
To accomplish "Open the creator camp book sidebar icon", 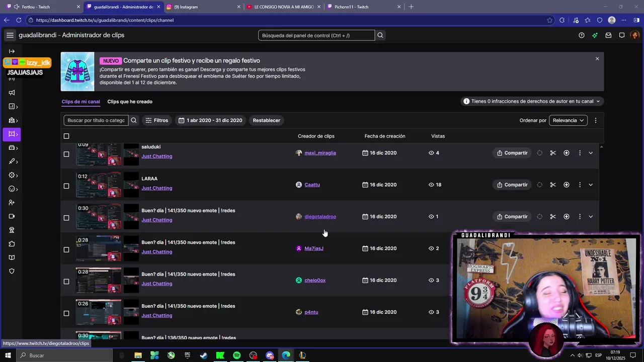I will coord(12,257).
